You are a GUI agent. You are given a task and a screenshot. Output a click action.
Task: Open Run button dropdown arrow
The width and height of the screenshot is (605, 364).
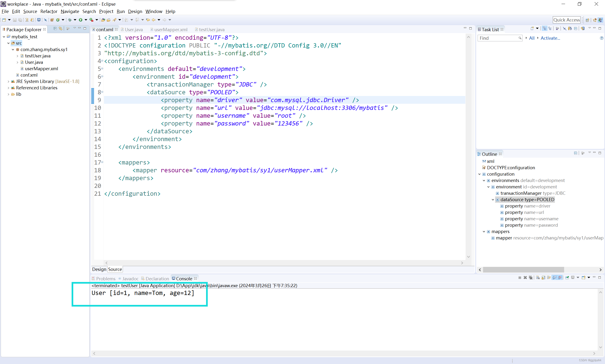(x=86, y=20)
